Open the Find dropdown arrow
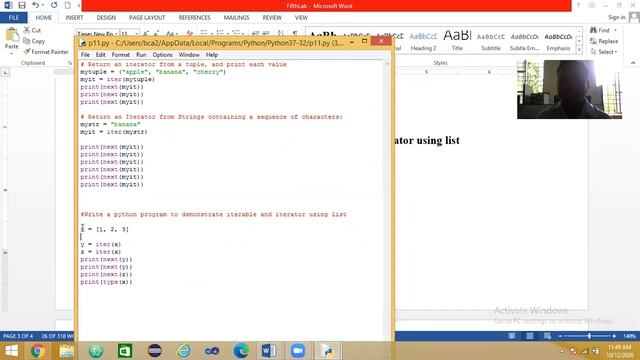The width and height of the screenshot is (640, 360). point(615,30)
